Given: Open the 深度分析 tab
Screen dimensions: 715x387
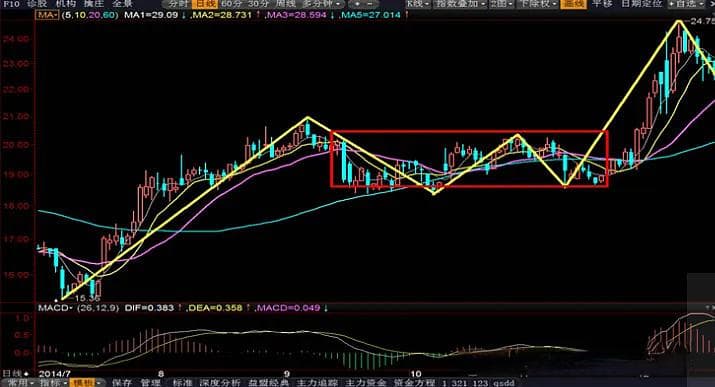Looking at the screenshot, I should pyautogui.click(x=220, y=383).
